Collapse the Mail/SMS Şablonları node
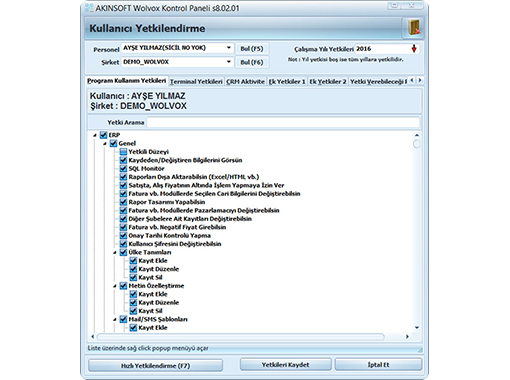Image resolution: width=510 pixels, height=380 pixels. click(x=115, y=319)
